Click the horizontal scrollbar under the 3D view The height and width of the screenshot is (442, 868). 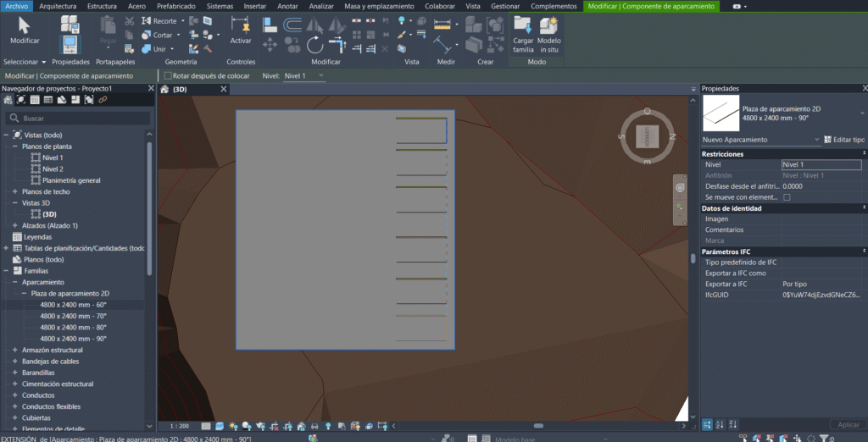[537, 426]
